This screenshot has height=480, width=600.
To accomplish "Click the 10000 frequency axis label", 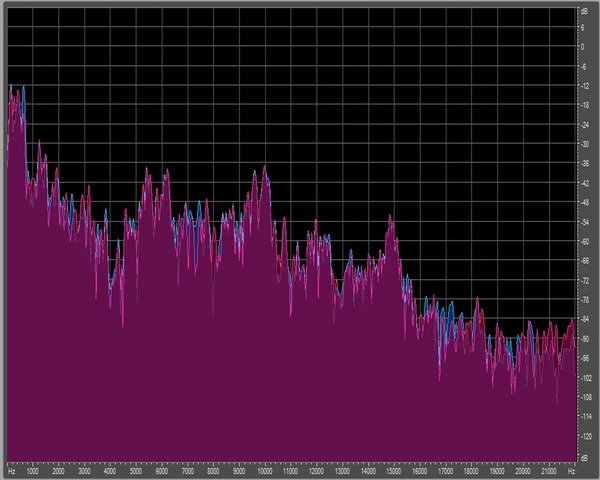I will click(x=265, y=471).
